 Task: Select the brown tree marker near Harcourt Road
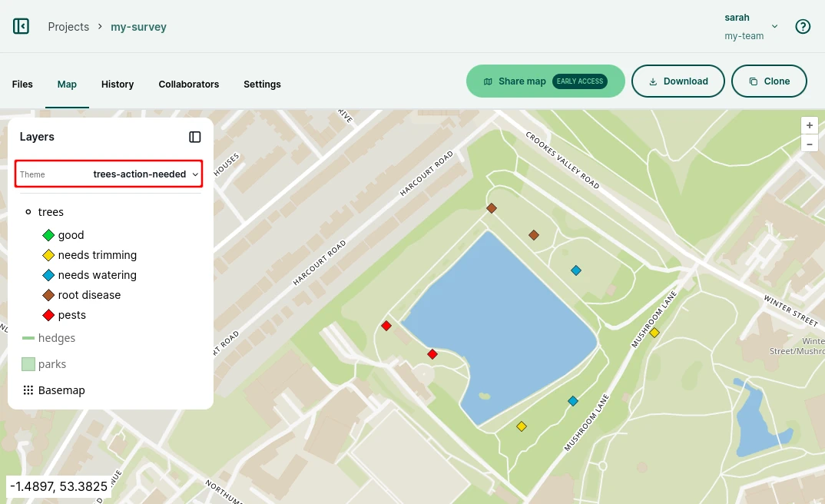[492, 208]
